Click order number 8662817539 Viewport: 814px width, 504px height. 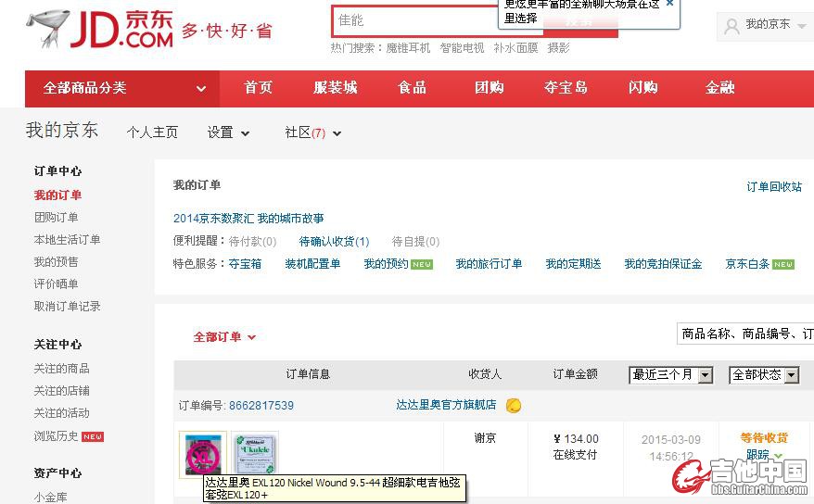(261, 406)
